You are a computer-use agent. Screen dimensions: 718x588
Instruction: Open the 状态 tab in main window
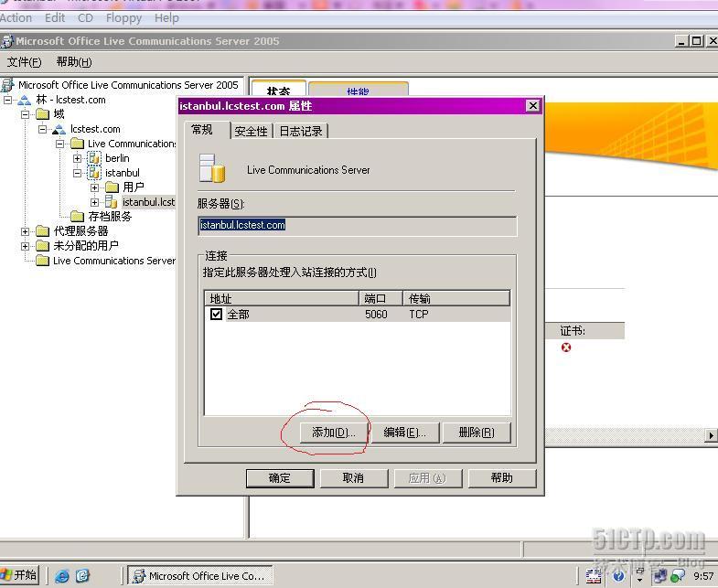(x=278, y=88)
